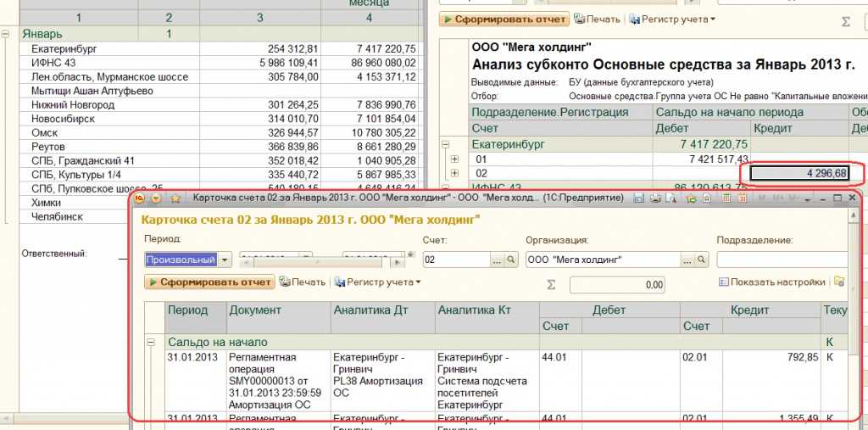The height and width of the screenshot is (430, 868).
Task: Click the star favorites icon in card window title bar
Action: tap(176, 198)
